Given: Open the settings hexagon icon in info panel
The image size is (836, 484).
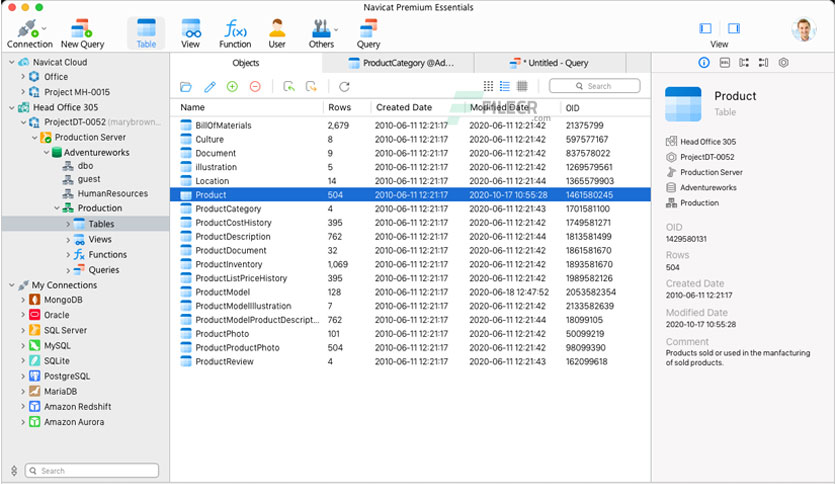Looking at the screenshot, I should click(783, 63).
